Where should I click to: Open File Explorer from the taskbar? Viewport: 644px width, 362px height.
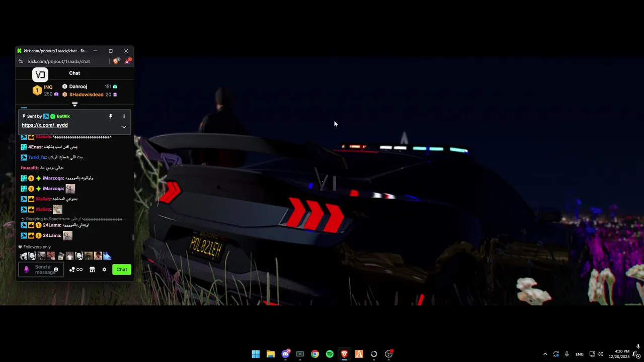pyautogui.click(x=271, y=354)
